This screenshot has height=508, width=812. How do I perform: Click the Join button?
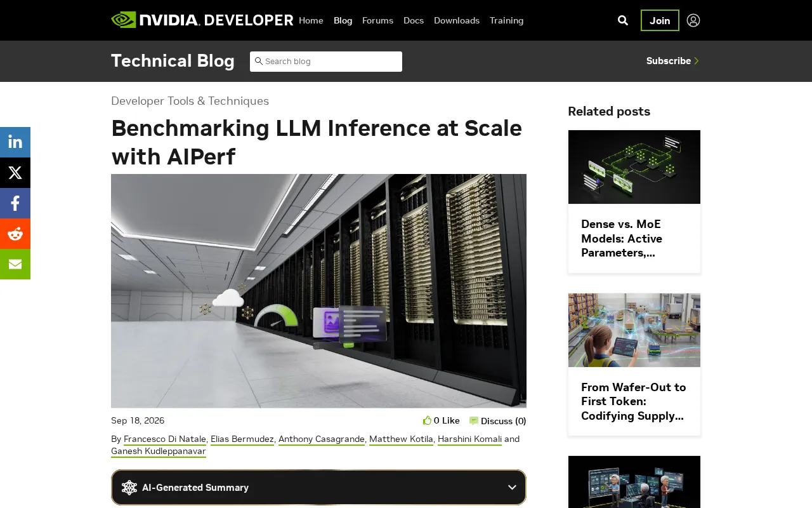[660, 20]
